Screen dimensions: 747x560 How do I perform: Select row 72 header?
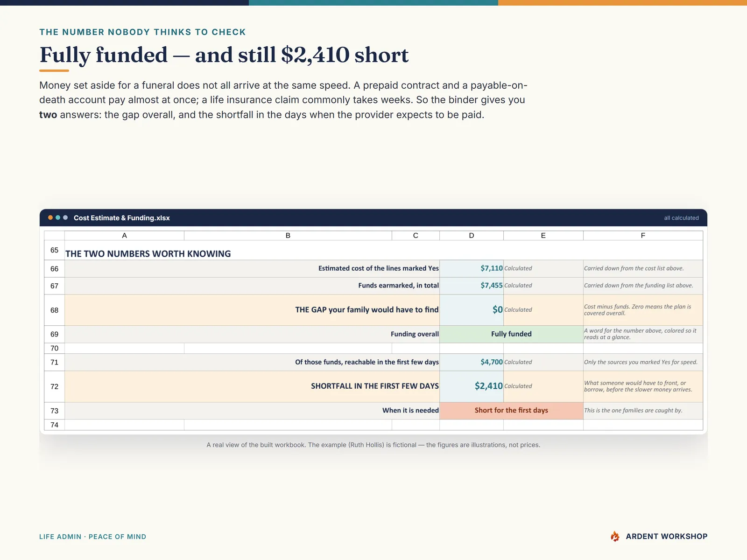pyautogui.click(x=54, y=386)
